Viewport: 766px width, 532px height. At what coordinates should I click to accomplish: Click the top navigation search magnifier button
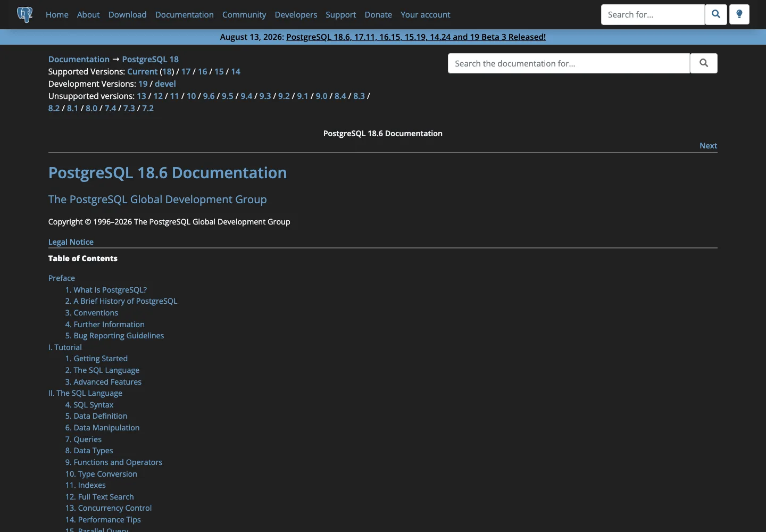tap(716, 14)
